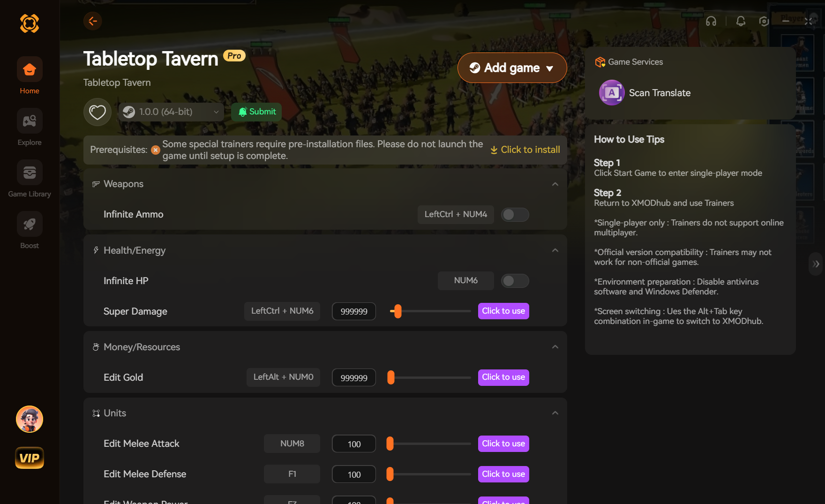Change the LeftCtrl + NUM4 hotkey
The image size is (825, 504).
click(456, 215)
